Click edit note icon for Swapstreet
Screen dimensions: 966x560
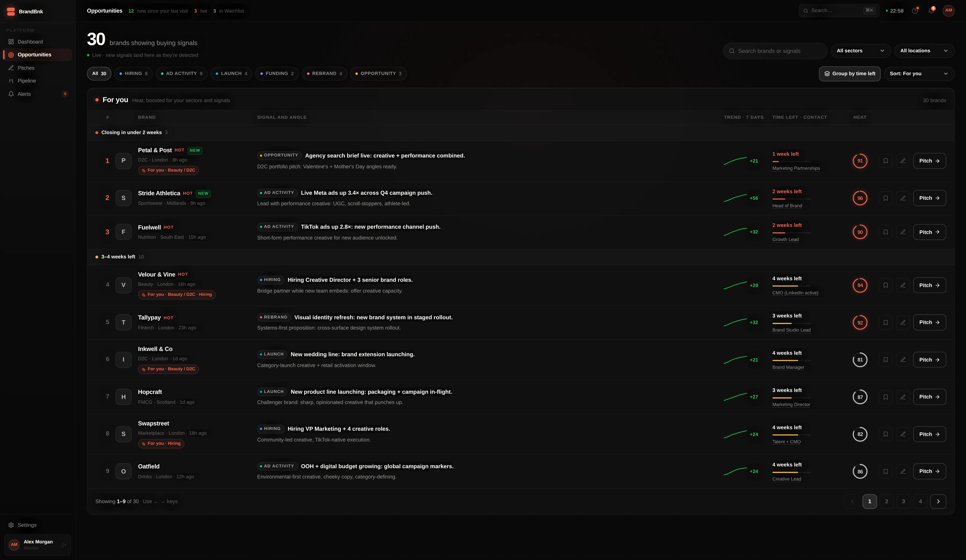903,434
